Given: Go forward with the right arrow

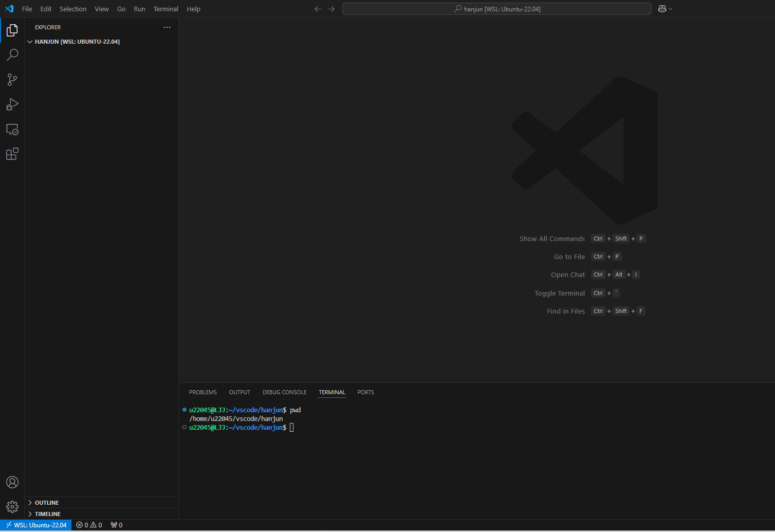Looking at the screenshot, I should [x=331, y=9].
